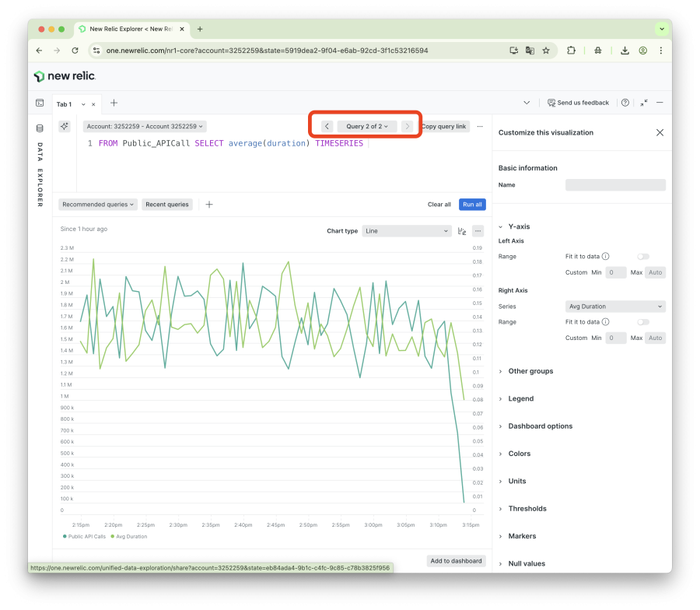
Task: Click Copy query link button
Action: (444, 126)
